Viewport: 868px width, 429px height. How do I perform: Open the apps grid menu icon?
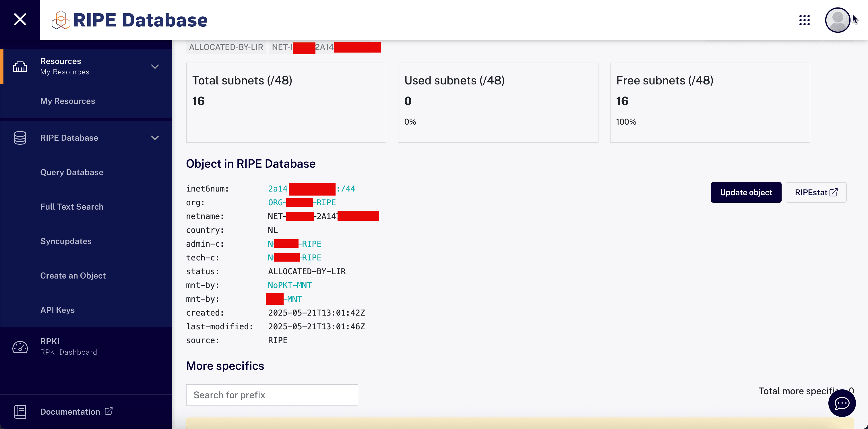click(804, 20)
